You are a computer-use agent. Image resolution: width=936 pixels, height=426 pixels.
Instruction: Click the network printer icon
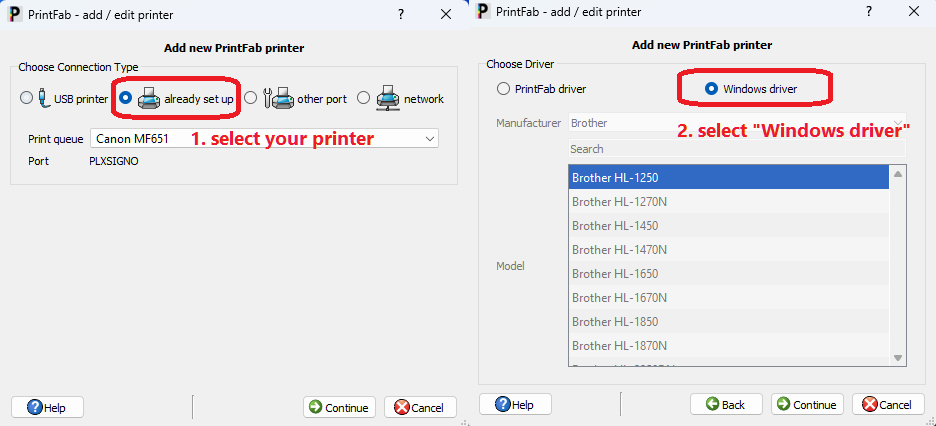(x=387, y=98)
